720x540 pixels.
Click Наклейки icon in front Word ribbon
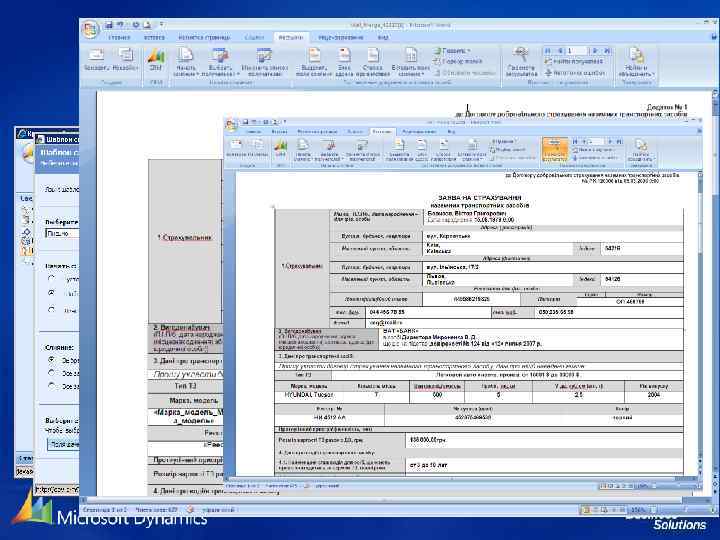click(x=258, y=149)
